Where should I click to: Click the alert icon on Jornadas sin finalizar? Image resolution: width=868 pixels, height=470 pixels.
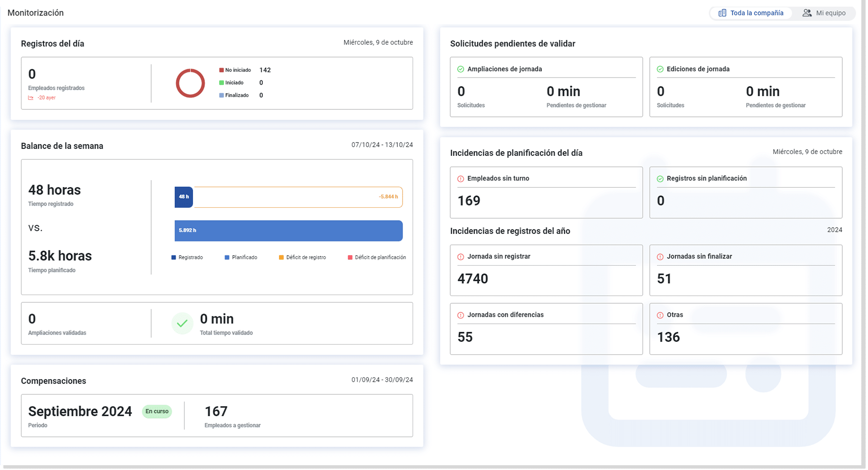point(660,257)
